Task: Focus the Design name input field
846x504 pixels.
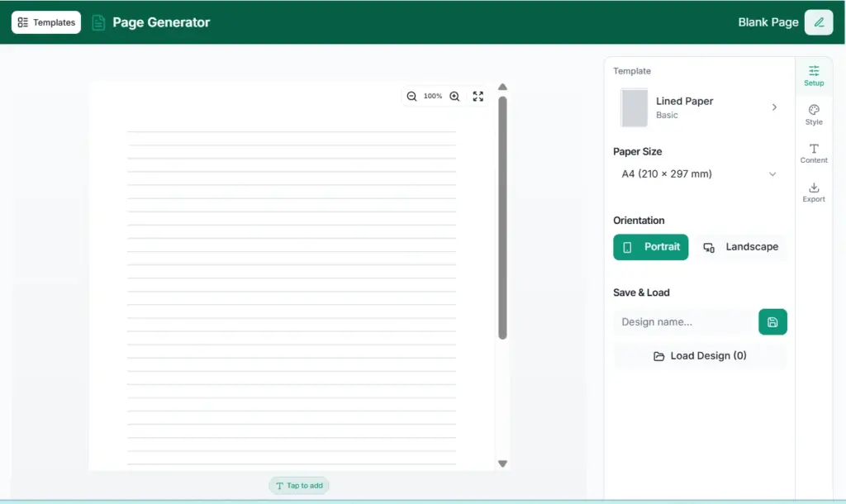Action: [x=685, y=321]
